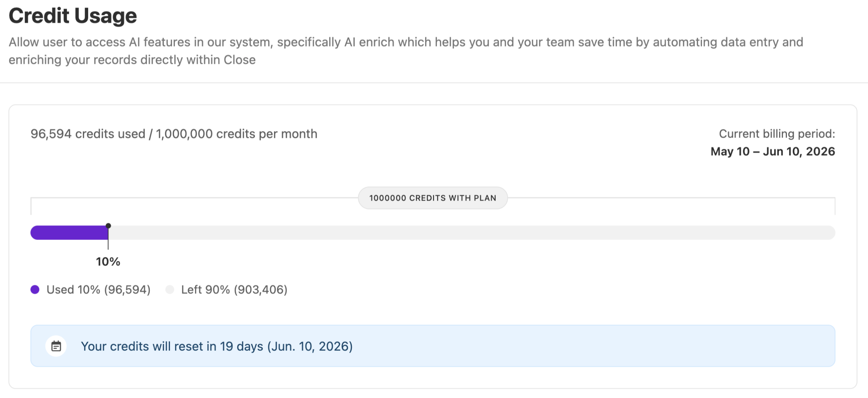Viewport: 868px width, 398px height.
Task: Click the purple used portion of the progress bar
Action: [x=69, y=233]
